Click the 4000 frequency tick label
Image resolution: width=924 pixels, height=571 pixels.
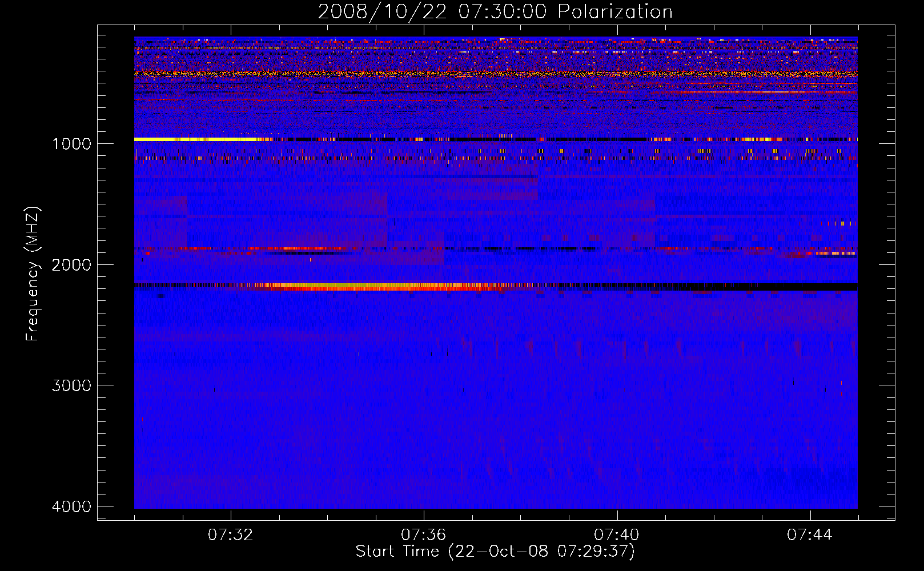[71, 506]
